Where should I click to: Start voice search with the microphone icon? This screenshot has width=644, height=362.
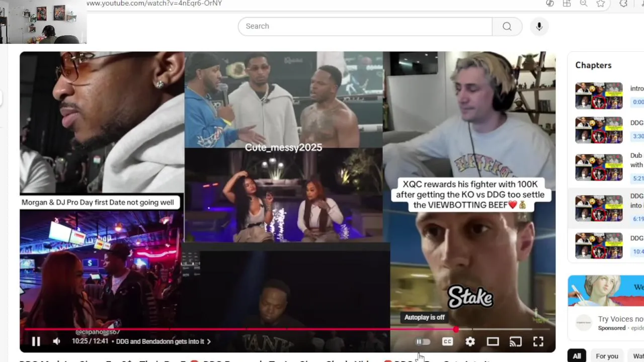click(x=539, y=26)
